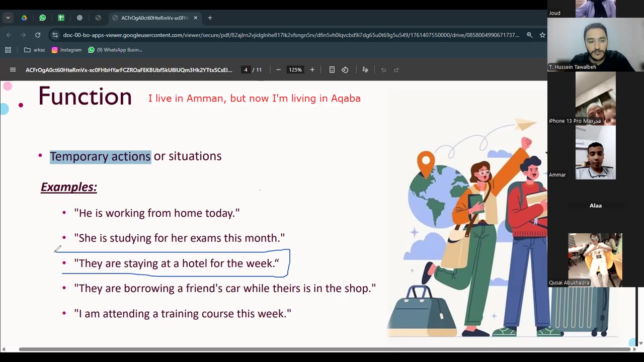The height and width of the screenshot is (362, 644).
Task: Select Ammar's video tile
Action: coord(596,152)
